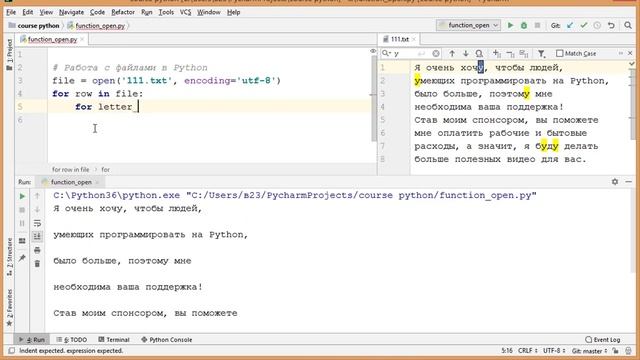Viewport: 640px width, 360px height.
Task: Commit changes with the green checkmark
Action: (584, 25)
